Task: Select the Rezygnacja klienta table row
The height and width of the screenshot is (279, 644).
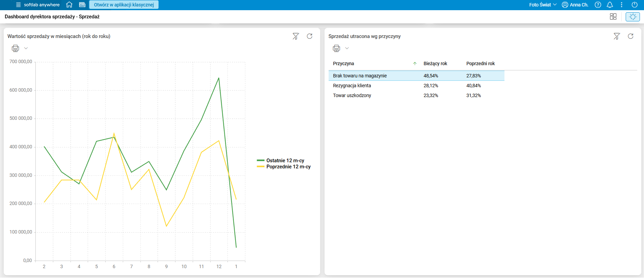Action: [417, 86]
